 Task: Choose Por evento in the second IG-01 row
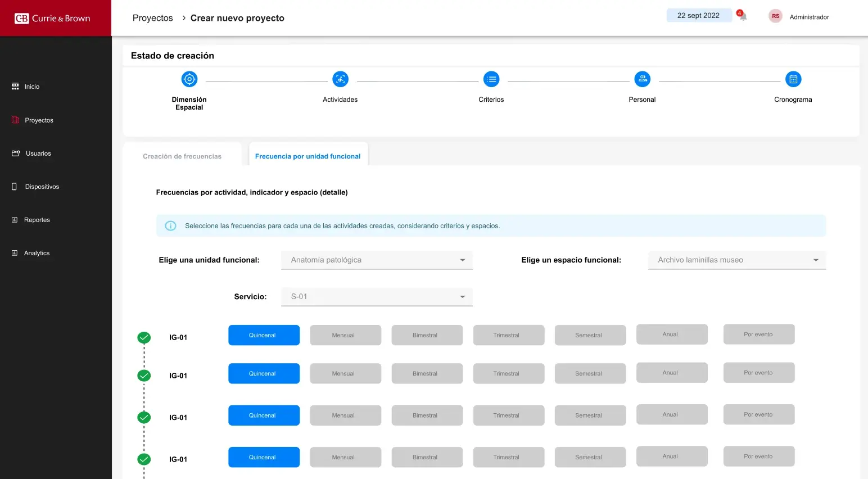pos(759,373)
